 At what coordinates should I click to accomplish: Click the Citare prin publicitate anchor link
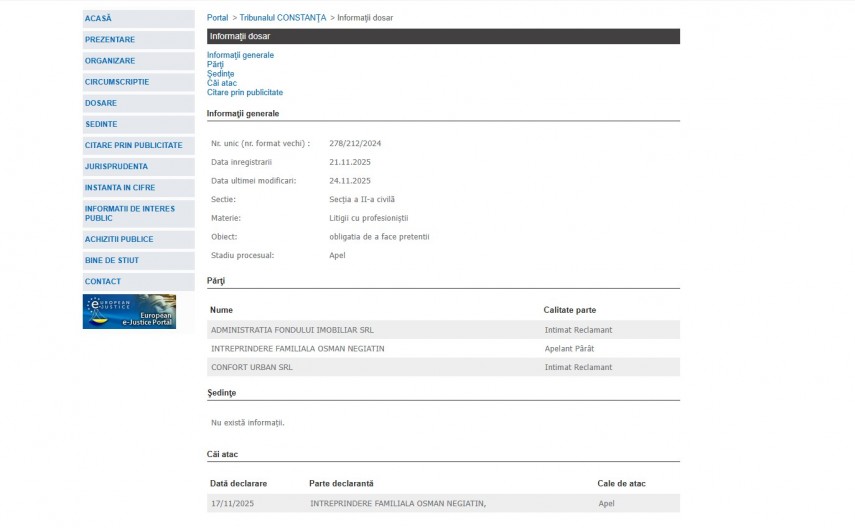pos(245,92)
